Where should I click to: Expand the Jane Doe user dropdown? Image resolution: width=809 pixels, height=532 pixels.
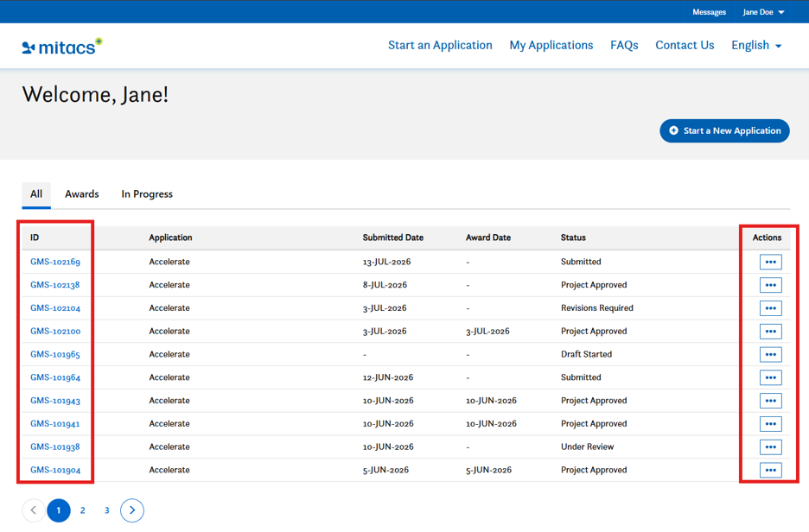pyautogui.click(x=763, y=12)
